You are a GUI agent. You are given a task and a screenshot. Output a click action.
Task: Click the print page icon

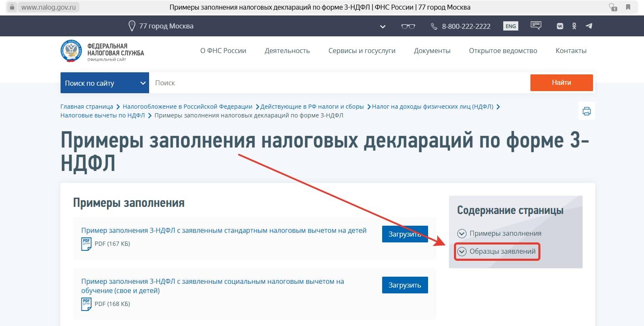[x=586, y=111]
